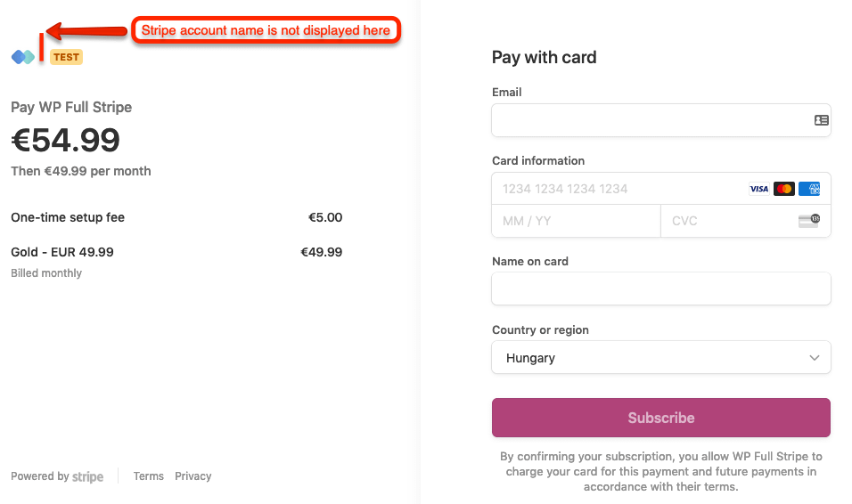Click the Name on card field
This screenshot has width=852, height=504.
coord(660,289)
